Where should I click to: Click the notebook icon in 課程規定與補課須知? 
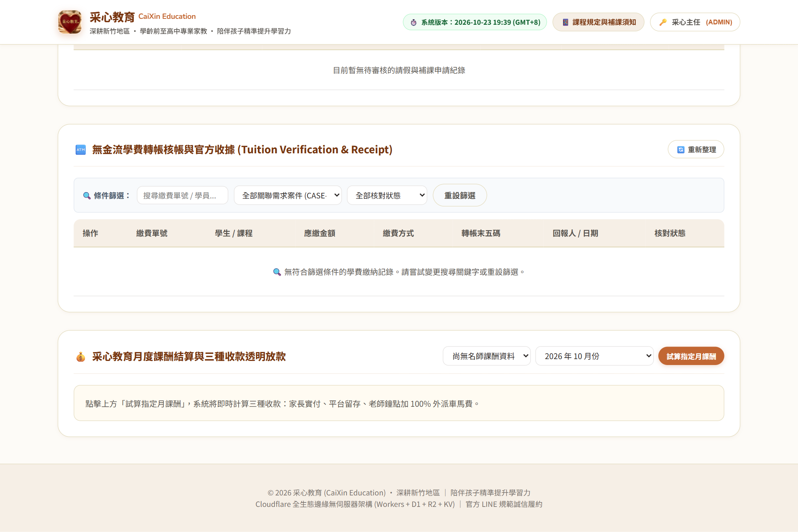coord(566,23)
